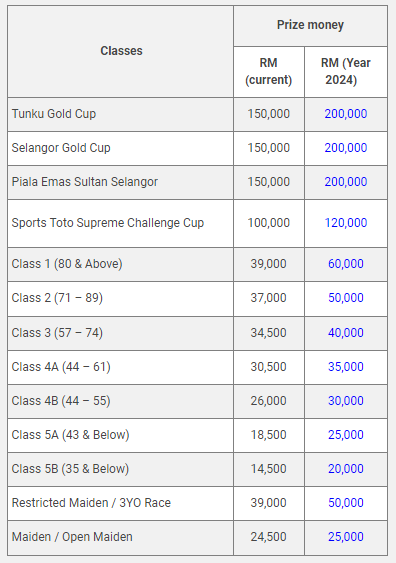Select Restricted Maiden / 3YO Race label
The height and width of the screenshot is (563, 396).
91,503
